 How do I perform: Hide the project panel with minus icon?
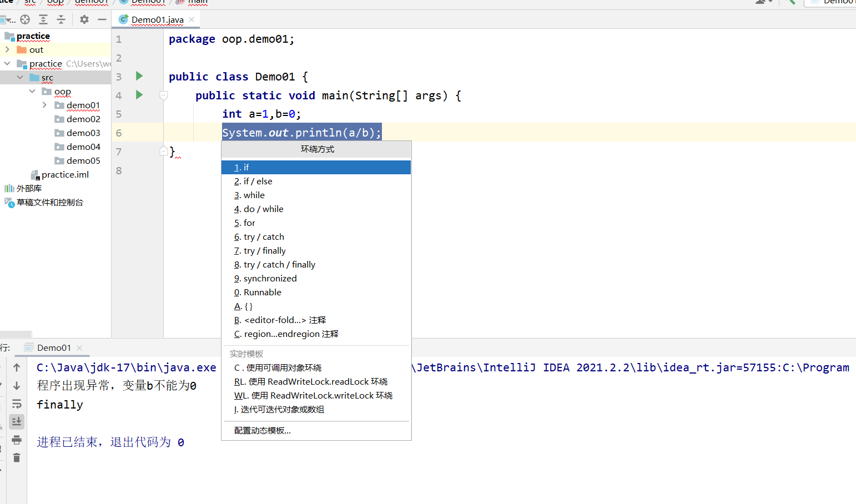(x=102, y=19)
